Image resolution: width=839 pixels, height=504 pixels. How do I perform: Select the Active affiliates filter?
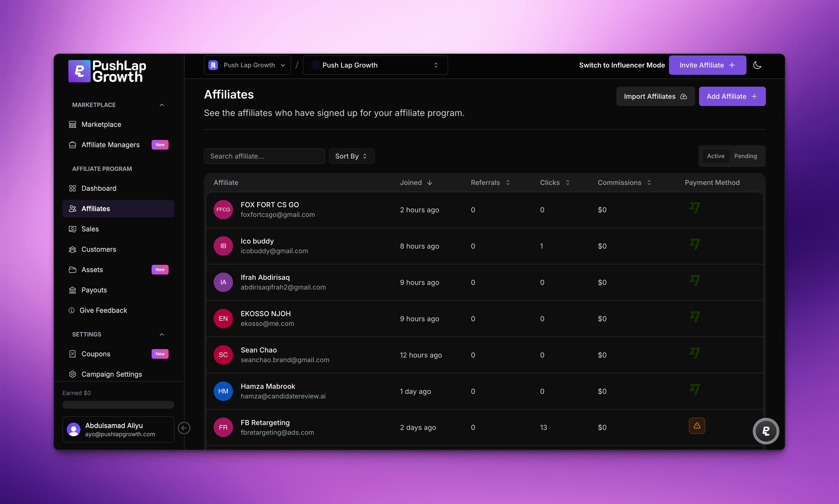(716, 156)
